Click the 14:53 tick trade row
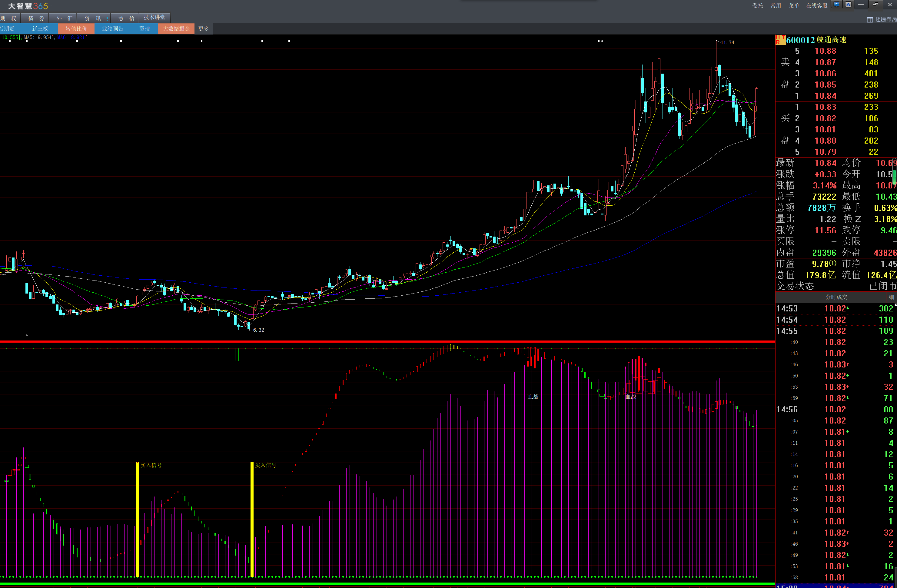Viewport: 897px width, 588px height. (835, 308)
